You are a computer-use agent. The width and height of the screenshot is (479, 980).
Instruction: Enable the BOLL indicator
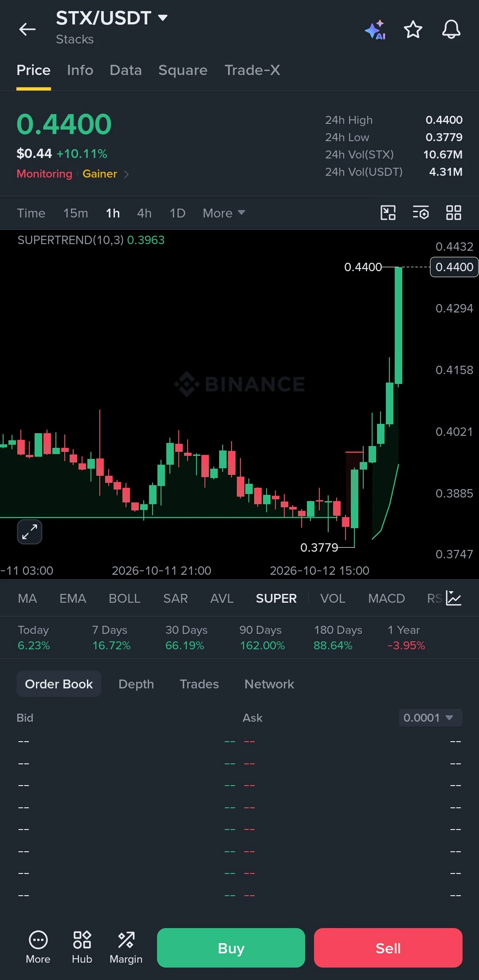pos(125,598)
